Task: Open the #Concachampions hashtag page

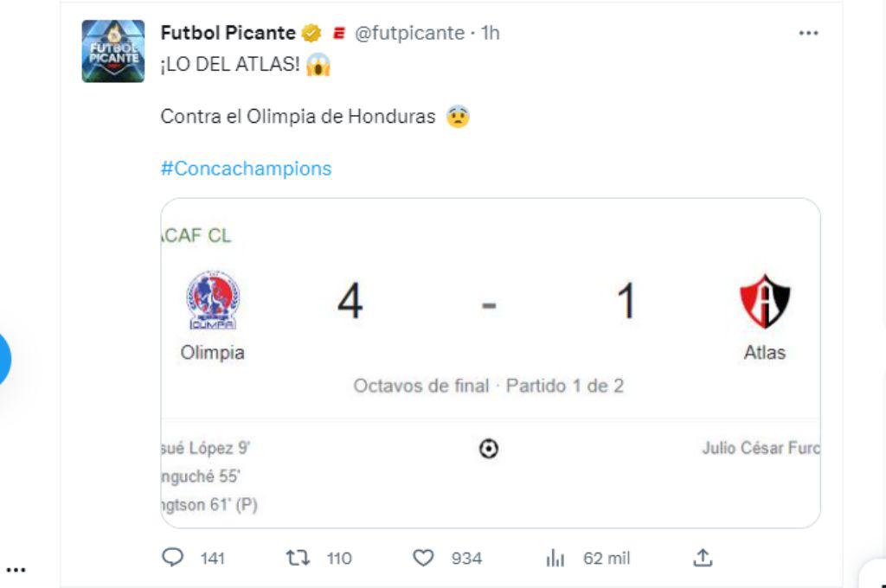Action: (245, 169)
